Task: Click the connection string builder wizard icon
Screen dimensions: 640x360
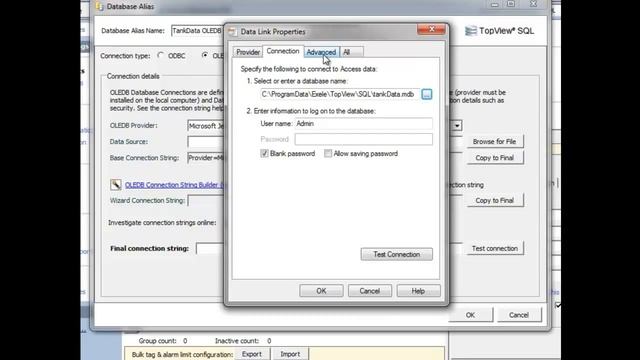Action: [116, 184]
